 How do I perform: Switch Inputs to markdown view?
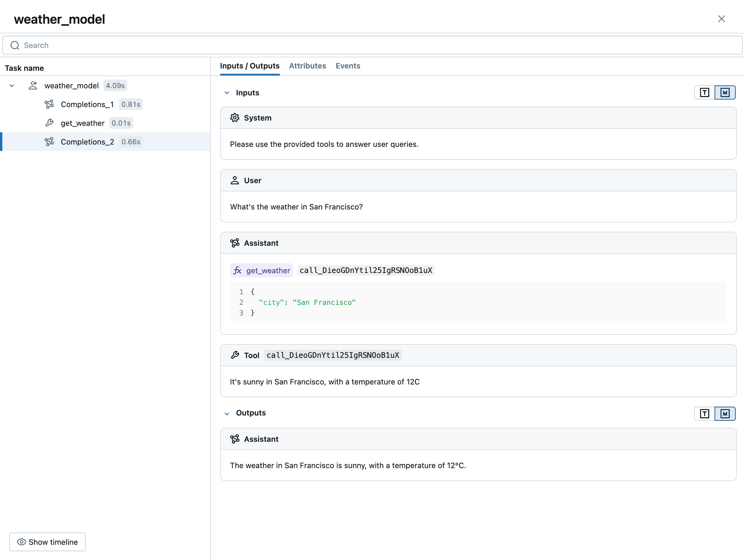point(725,93)
